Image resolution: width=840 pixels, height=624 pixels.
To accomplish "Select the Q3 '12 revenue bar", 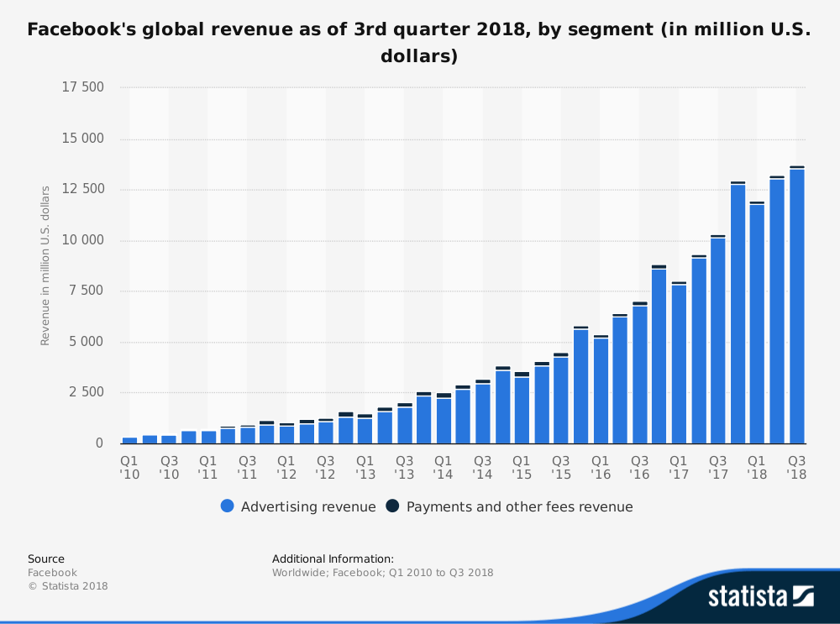I will [x=326, y=432].
